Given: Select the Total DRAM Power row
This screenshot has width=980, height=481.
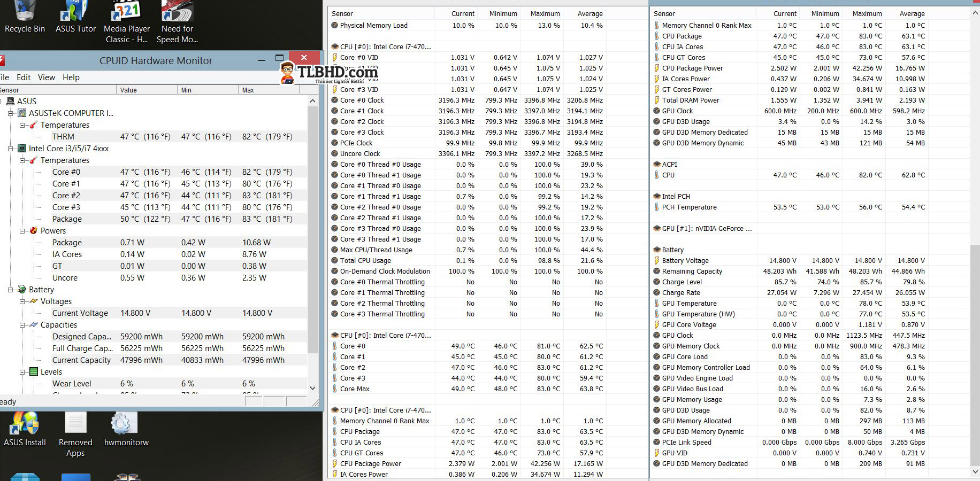Looking at the screenshot, I should click(789, 100).
